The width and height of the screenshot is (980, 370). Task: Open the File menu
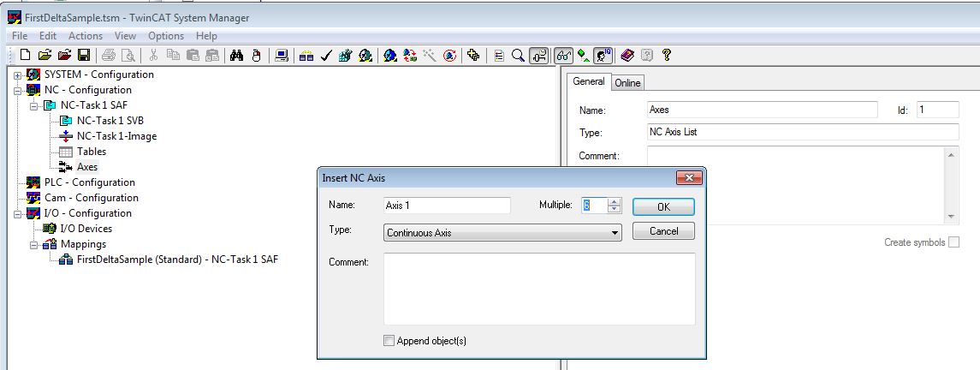[20, 36]
